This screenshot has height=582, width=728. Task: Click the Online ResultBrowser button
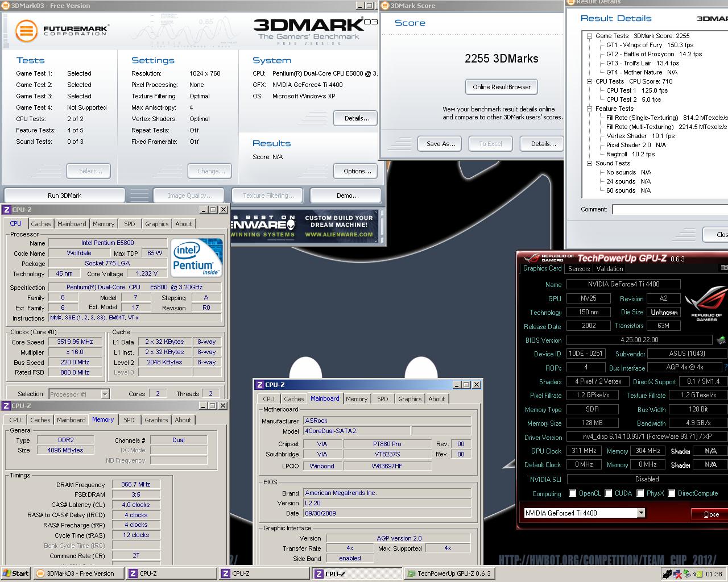(502, 87)
